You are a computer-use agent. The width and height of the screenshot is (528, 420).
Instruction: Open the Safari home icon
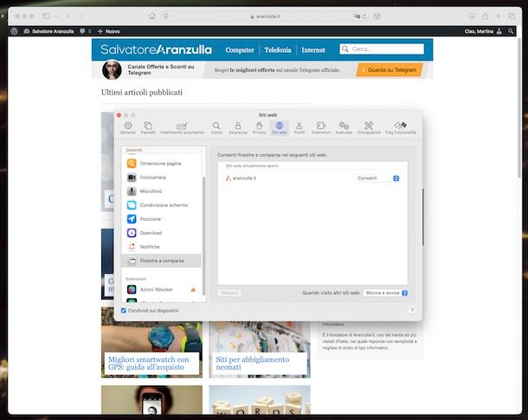coord(151,16)
